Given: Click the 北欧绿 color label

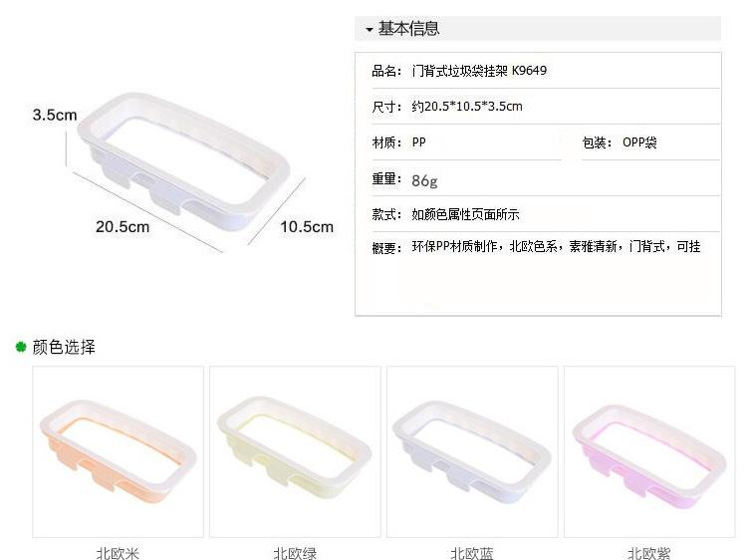Looking at the screenshot, I should [x=295, y=553].
